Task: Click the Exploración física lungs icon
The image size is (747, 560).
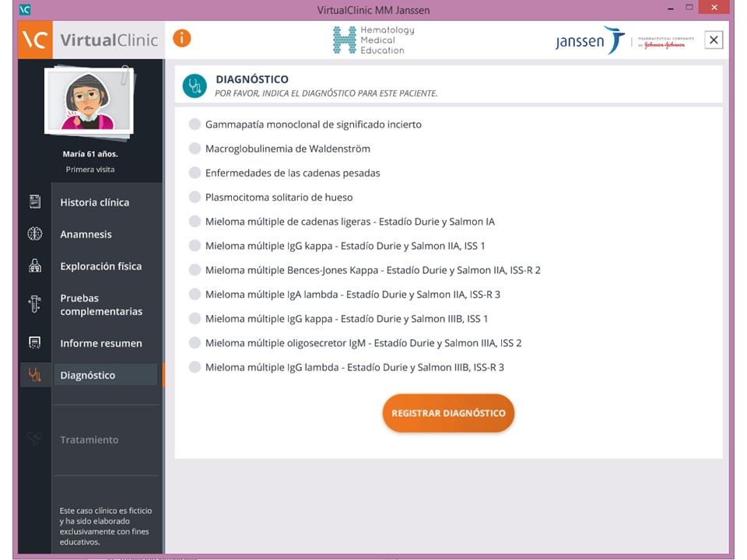Action: tap(35, 265)
